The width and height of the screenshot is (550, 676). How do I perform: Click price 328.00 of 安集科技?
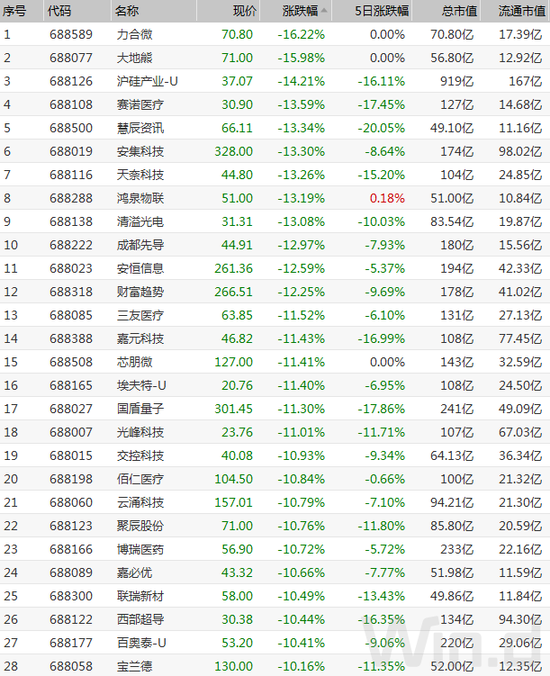pos(234,151)
